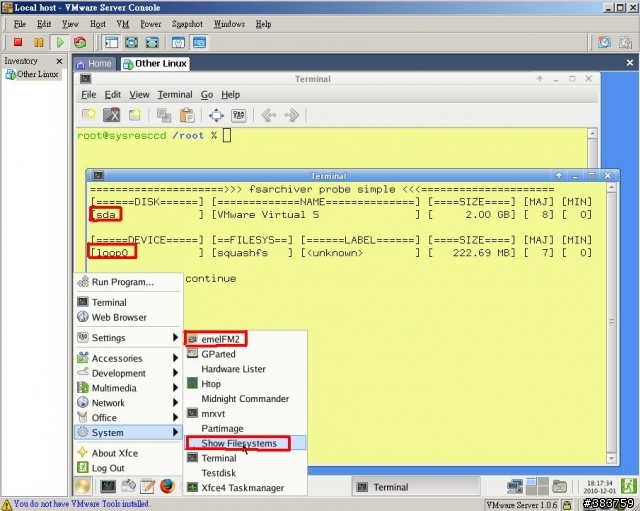Click the Terminal taskbar button

416,487
